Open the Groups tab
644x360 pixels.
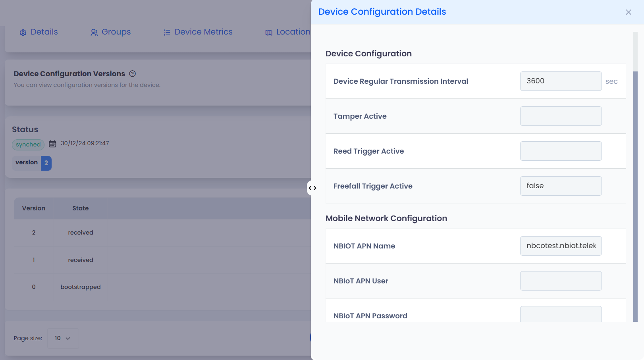pyautogui.click(x=116, y=32)
